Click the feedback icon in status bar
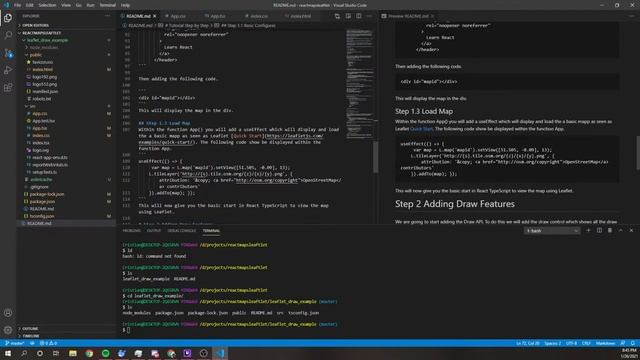Viewport: 640px width, 360px height. [623, 343]
